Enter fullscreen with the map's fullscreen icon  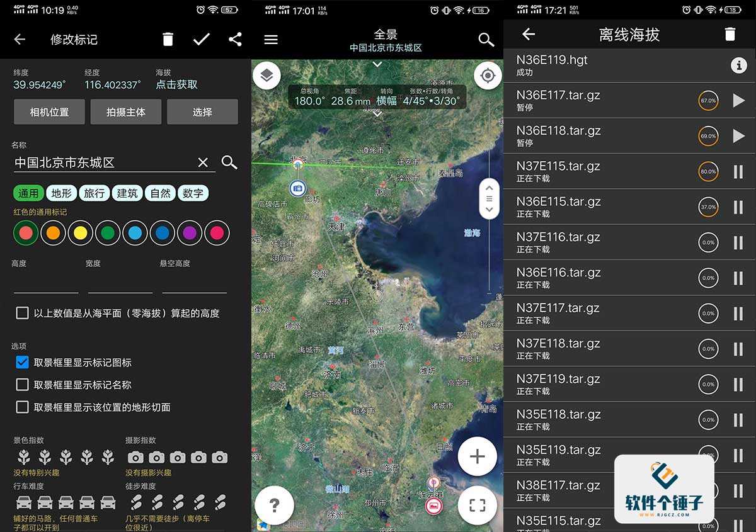(x=477, y=505)
